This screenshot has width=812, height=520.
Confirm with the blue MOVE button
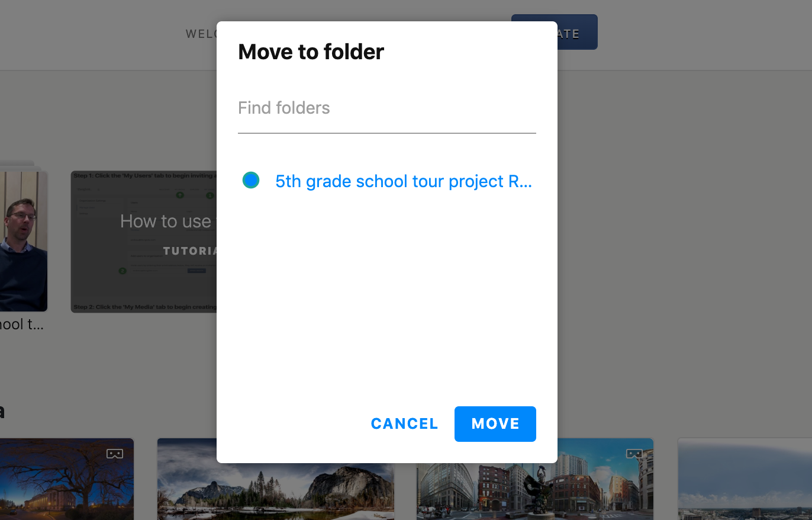(x=495, y=424)
